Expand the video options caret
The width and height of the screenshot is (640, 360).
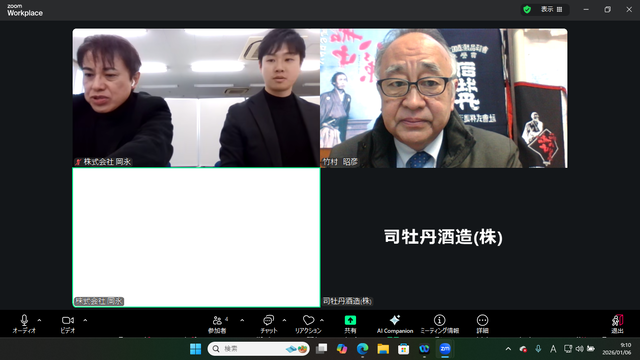[85, 320]
